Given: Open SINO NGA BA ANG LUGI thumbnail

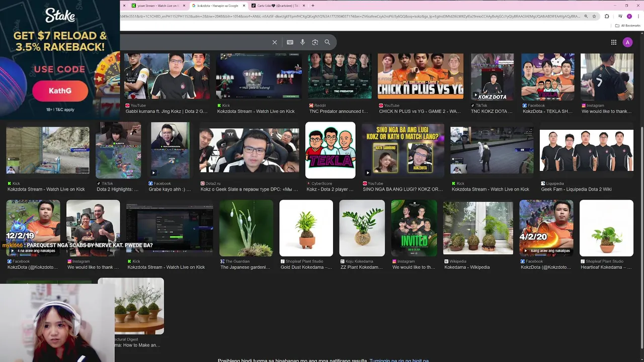Looking at the screenshot, I should click(x=403, y=150).
